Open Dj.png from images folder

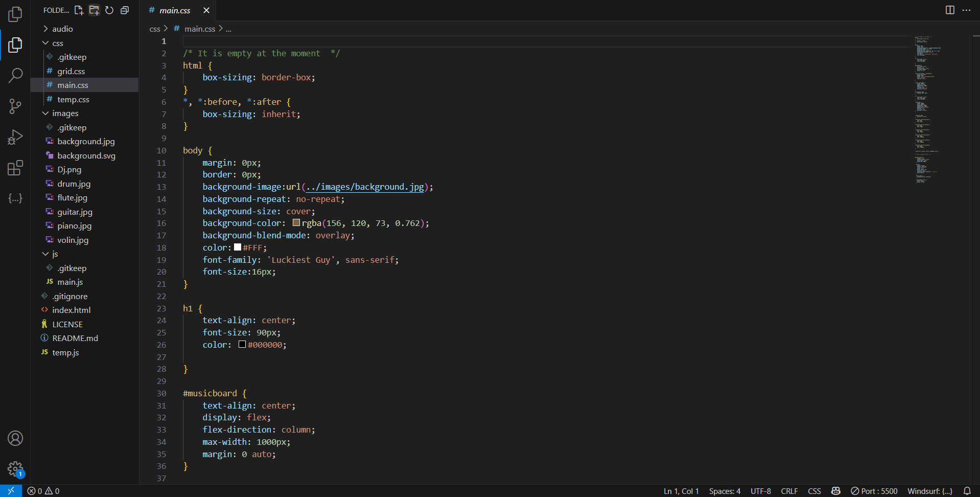point(84,169)
